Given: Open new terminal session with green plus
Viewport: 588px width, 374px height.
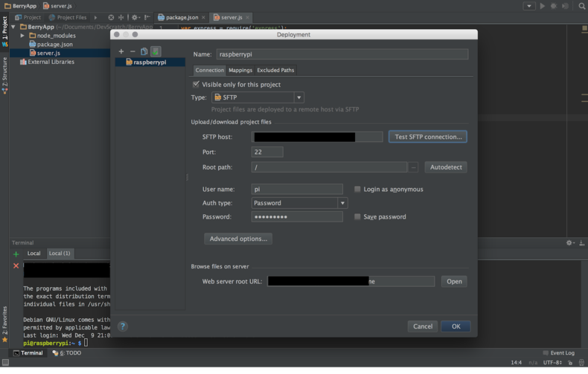Looking at the screenshot, I should pyautogui.click(x=16, y=254).
